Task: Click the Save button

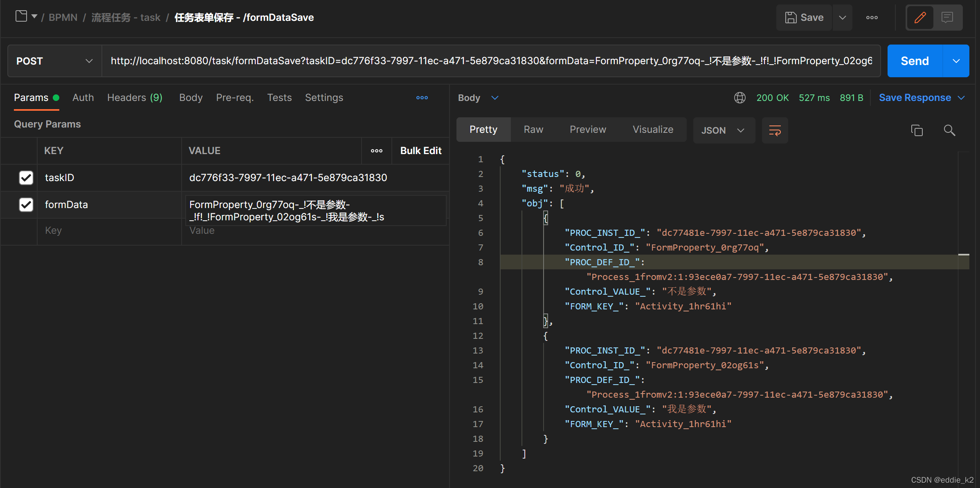Action: 804,17
